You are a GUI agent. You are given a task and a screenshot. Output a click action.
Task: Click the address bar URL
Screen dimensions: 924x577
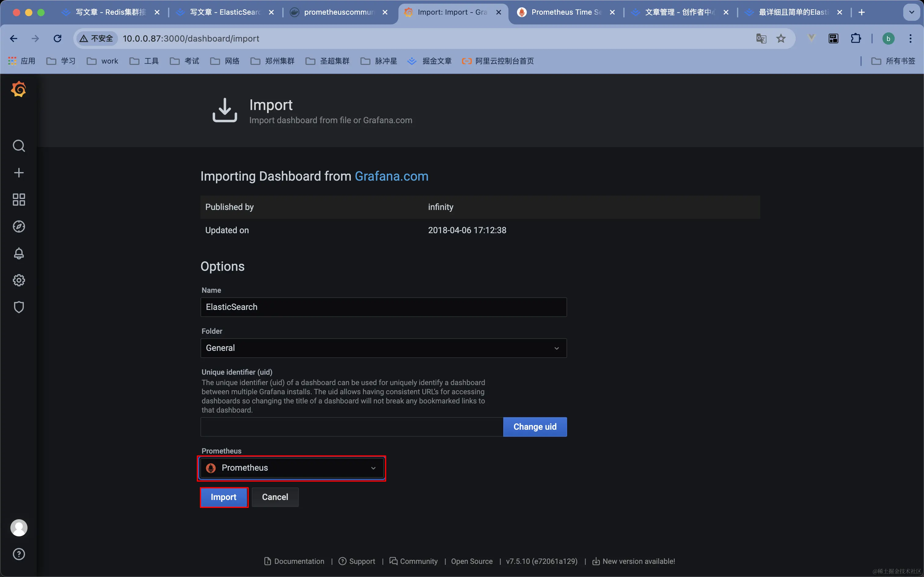[x=191, y=39]
